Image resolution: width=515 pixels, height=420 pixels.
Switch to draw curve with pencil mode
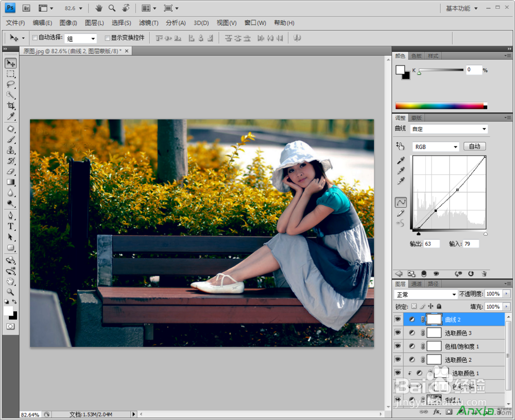[400, 214]
